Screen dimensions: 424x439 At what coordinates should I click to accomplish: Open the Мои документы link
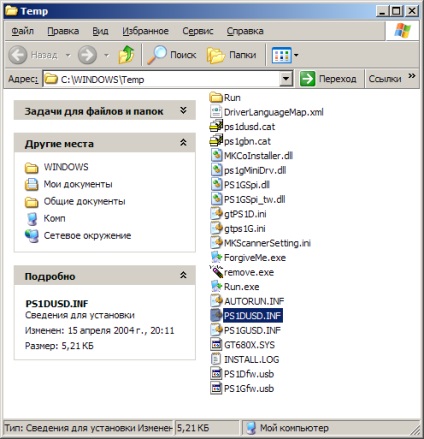pos(78,184)
